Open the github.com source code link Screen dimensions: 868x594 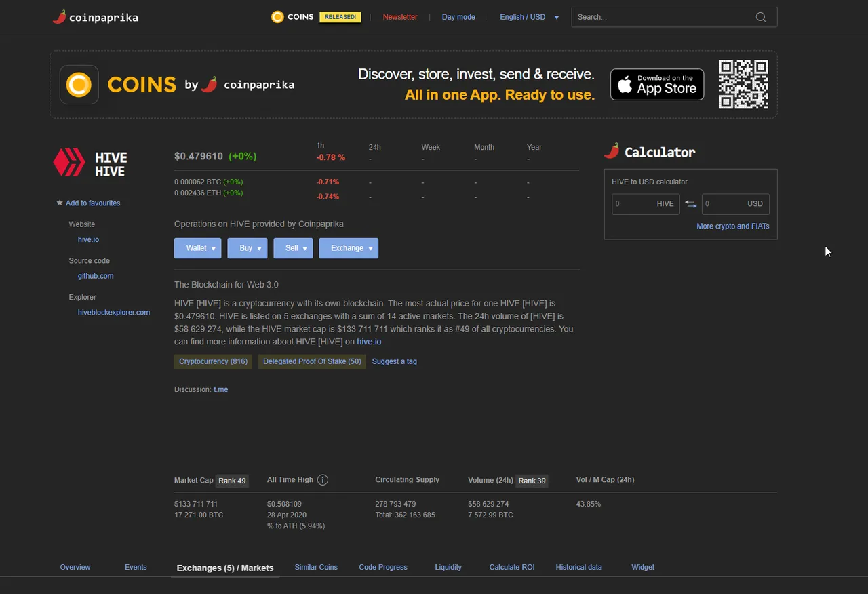pyautogui.click(x=96, y=276)
